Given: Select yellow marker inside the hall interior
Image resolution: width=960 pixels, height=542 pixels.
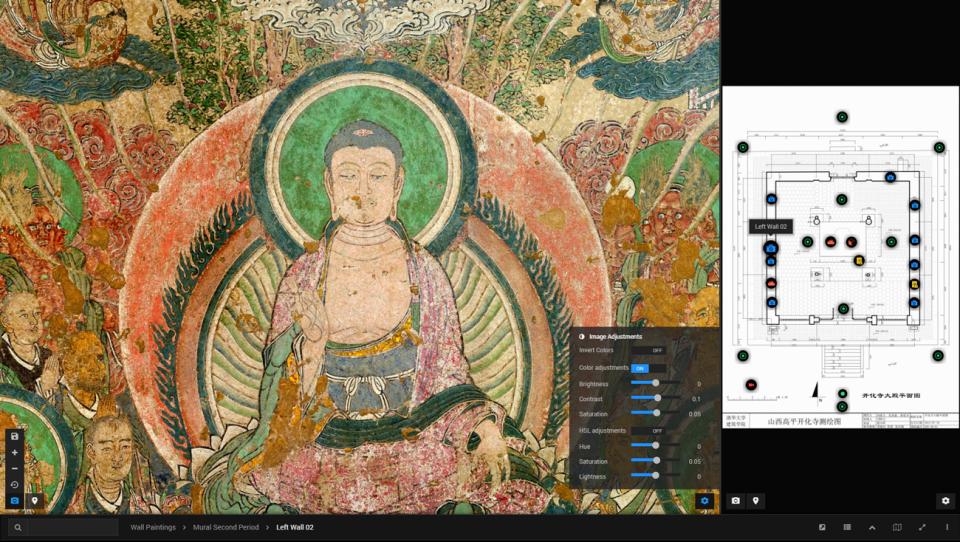Looking at the screenshot, I should coord(859,260).
